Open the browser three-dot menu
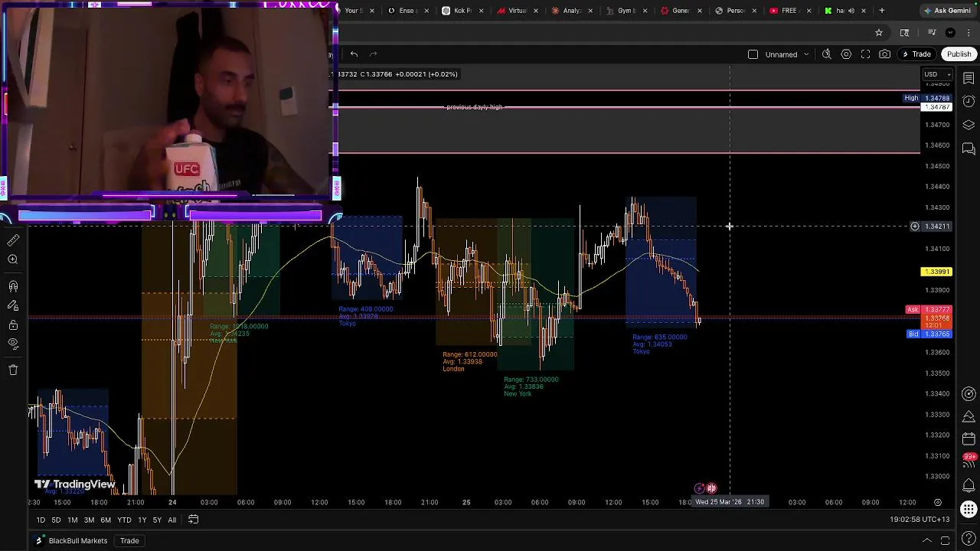Screen dimensions: 980x551 (x=969, y=33)
